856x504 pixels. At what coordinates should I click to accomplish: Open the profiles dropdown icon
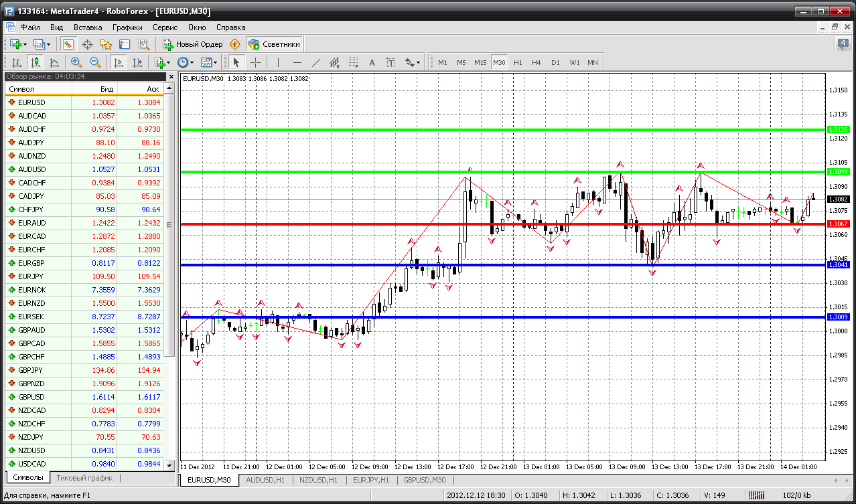click(42, 44)
